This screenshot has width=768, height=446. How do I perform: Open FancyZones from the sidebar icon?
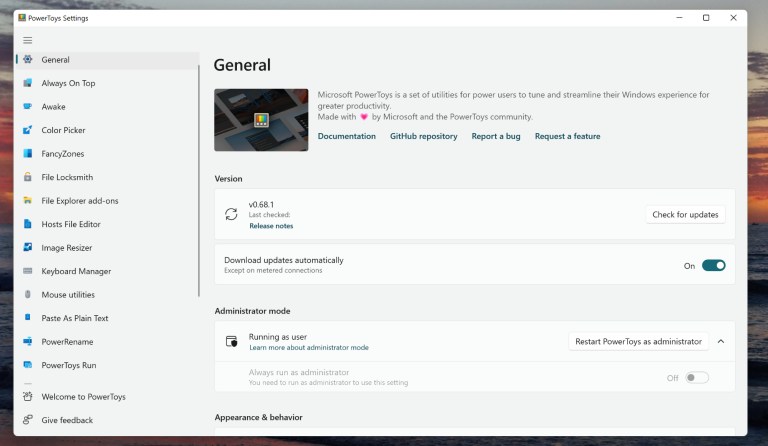click(x=28, y=154)
